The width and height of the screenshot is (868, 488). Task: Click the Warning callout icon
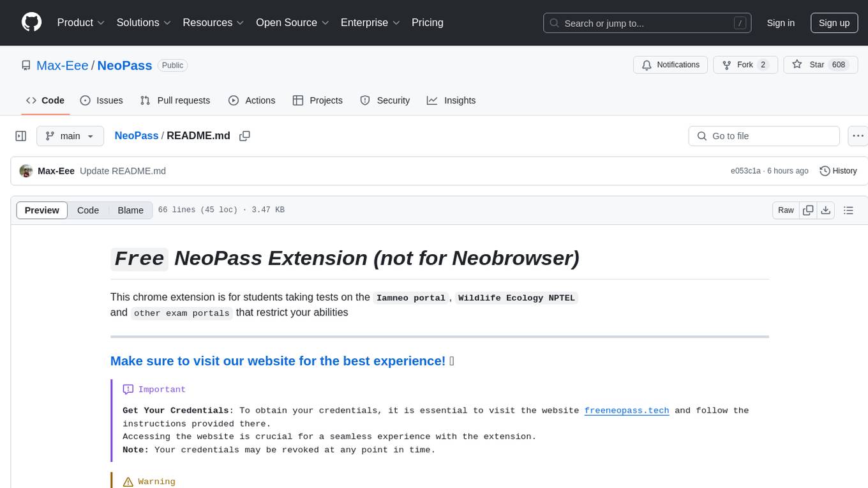tap(128, 482)
